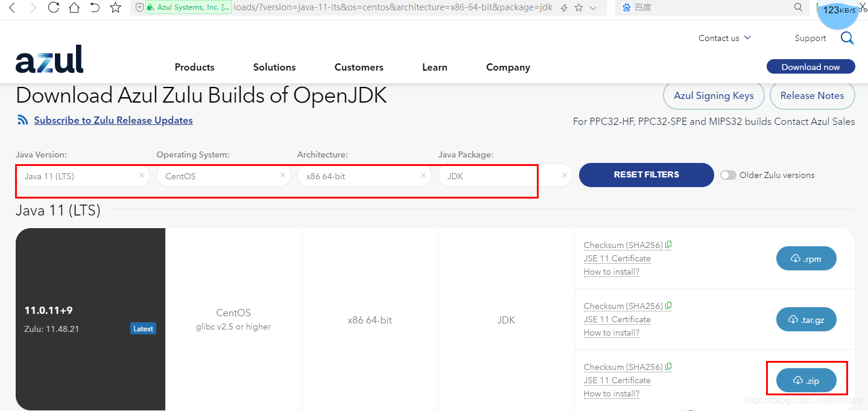The height and width of the screenshot is (411, 868).
Task: Click the lightning speed-mode icon in the address bar
Action: (564, 8)
